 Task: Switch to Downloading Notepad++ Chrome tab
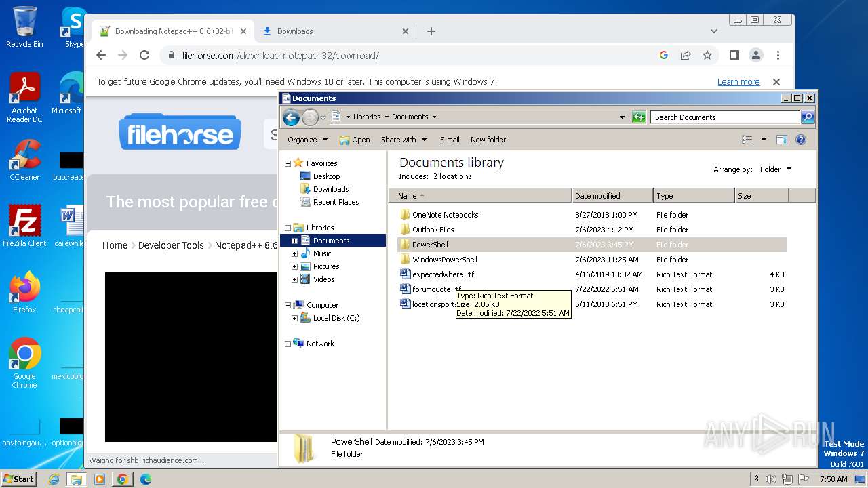coord(173,31)
